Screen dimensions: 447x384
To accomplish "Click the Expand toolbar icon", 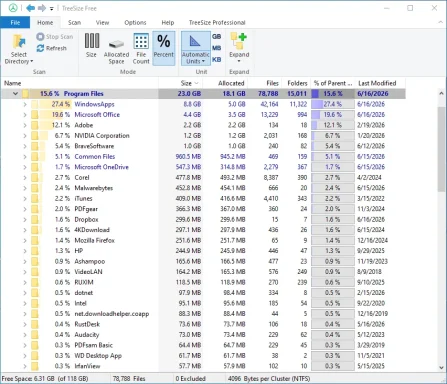I will click(x=239, y=41).
